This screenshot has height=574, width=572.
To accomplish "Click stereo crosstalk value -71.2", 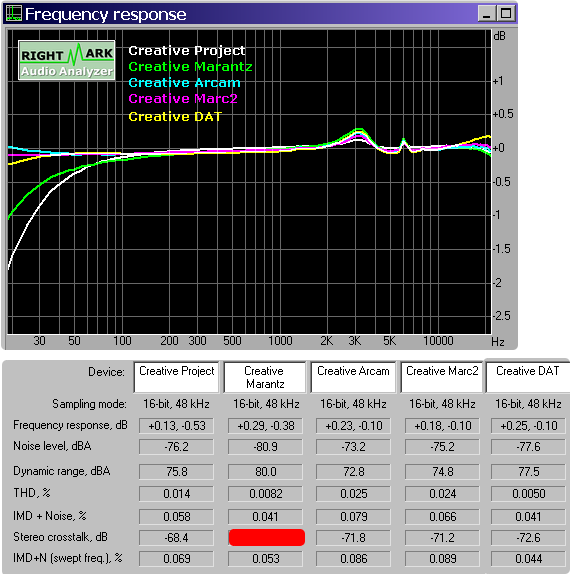I will click(442, 538).
